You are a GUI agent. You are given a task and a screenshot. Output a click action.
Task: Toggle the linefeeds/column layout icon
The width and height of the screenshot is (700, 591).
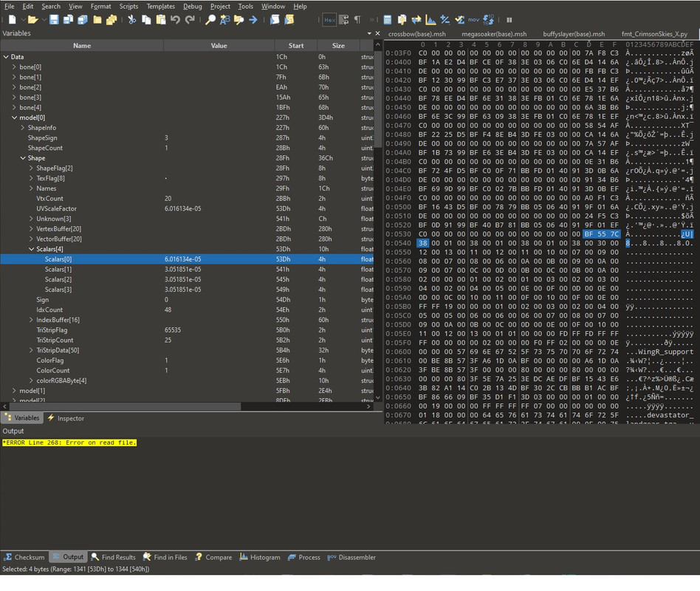click(x=344, y=20)
